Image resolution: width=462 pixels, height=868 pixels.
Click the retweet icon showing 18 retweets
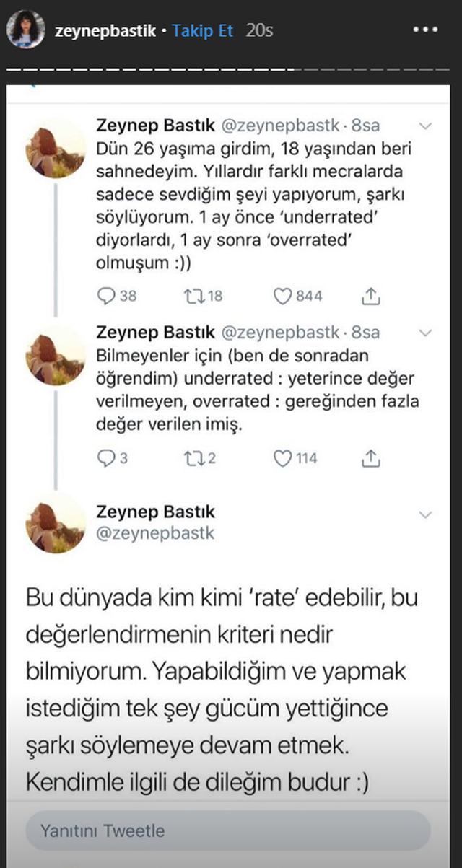196,296
